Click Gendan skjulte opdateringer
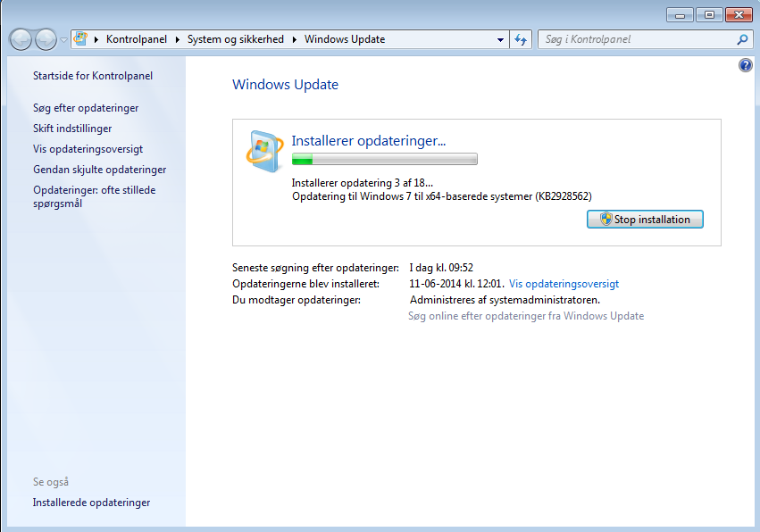Screen dimensions: 760x532 [x=99, y=170]
